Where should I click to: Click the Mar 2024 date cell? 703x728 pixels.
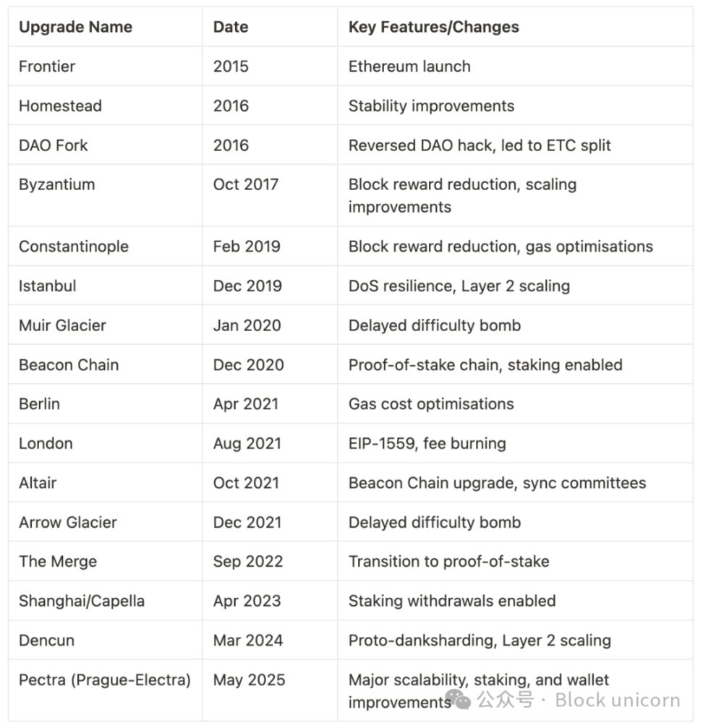[x=247, y=641]
